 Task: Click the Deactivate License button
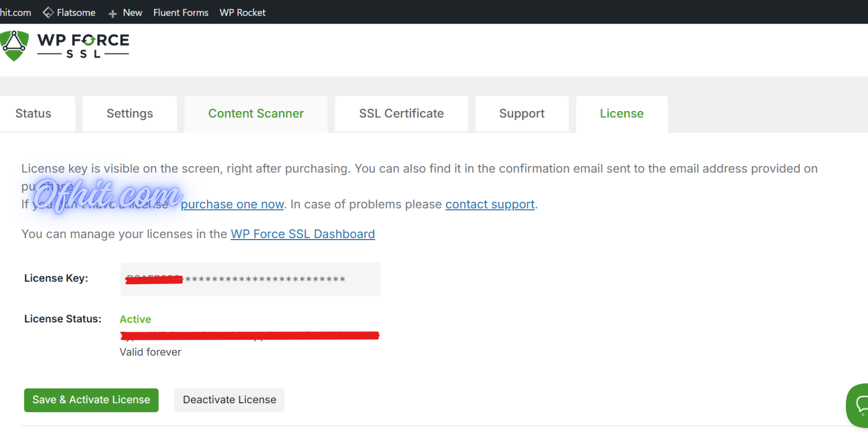(x=229, y=400)
